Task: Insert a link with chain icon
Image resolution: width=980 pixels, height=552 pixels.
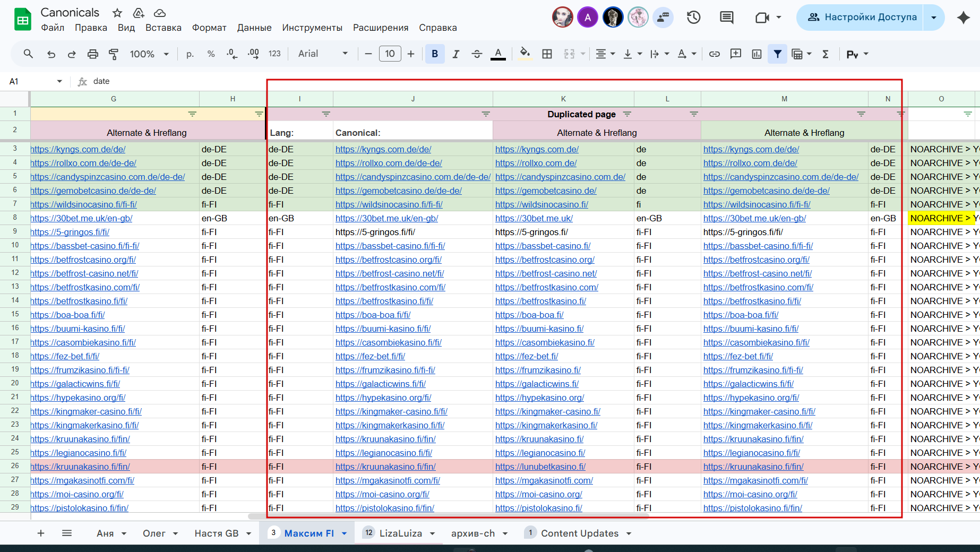Action: (x=715, y=54)
